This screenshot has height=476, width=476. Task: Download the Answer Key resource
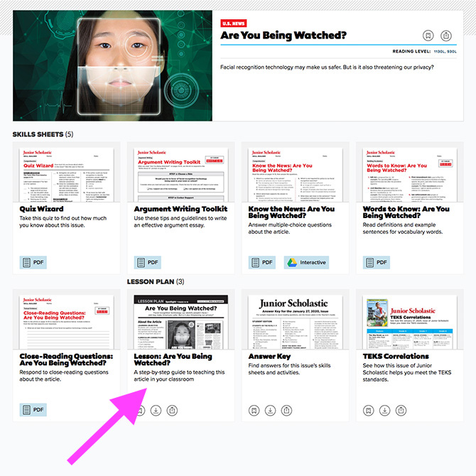tap(270, 411)
